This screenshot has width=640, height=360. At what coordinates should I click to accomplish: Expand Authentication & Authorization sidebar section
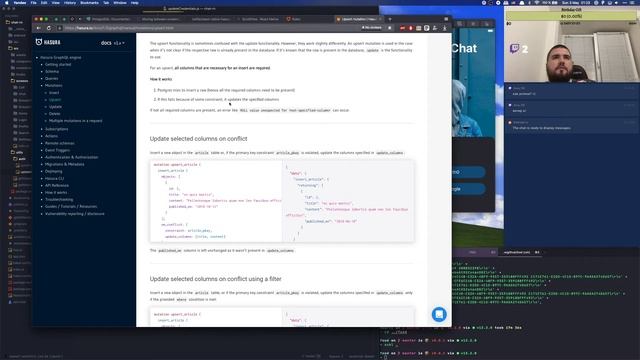click(x=71, y=157)
